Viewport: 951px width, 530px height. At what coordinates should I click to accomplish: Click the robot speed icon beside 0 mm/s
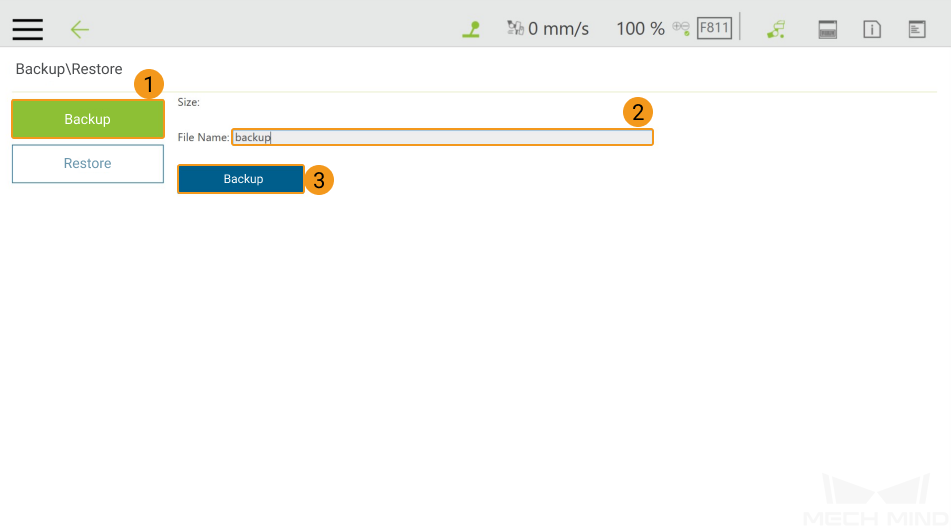click(515, 28)
